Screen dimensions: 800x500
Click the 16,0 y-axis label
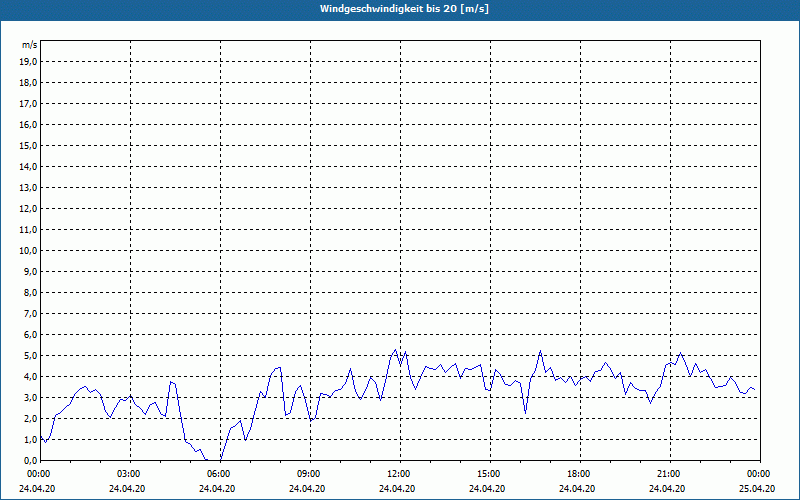pyautogui.click(x=28, y=124)
